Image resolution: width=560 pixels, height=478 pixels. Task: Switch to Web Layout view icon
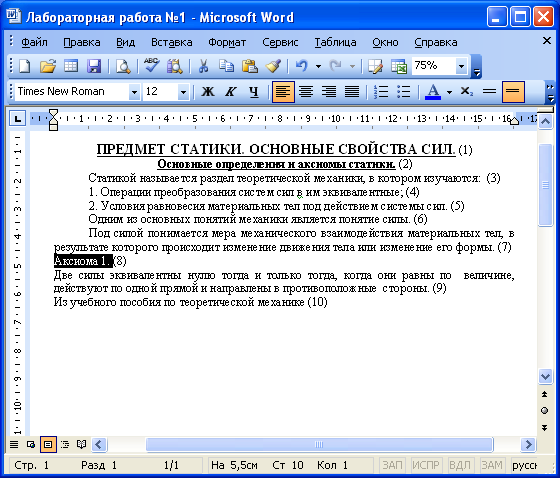click(x=31, y=445)
